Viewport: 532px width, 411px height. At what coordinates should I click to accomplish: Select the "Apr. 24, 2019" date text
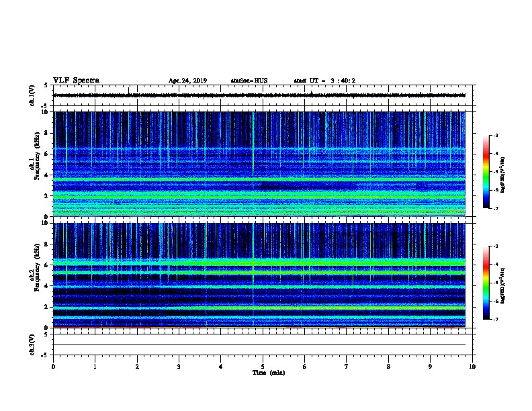coord(187,81)
